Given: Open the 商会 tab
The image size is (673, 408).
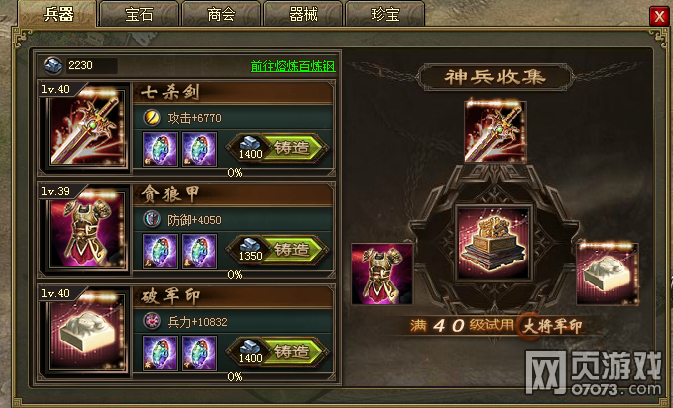Looking at the screenshot, I should (221, 15).
